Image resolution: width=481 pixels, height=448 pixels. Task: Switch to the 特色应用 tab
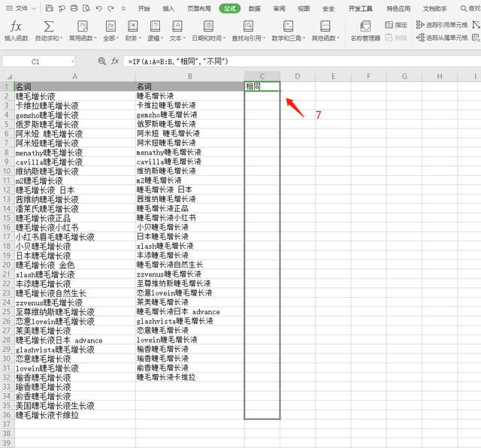click(x=398, y=8)
